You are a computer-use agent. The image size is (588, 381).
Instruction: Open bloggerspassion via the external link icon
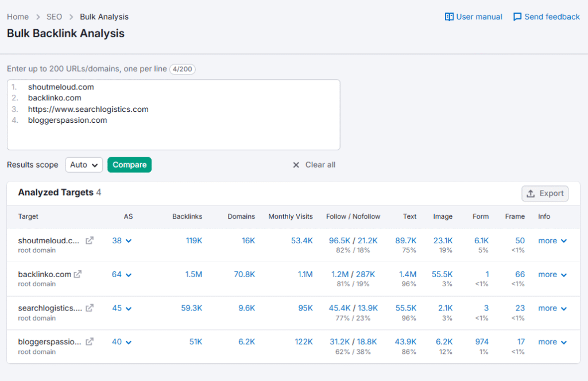tap(89, 341)
